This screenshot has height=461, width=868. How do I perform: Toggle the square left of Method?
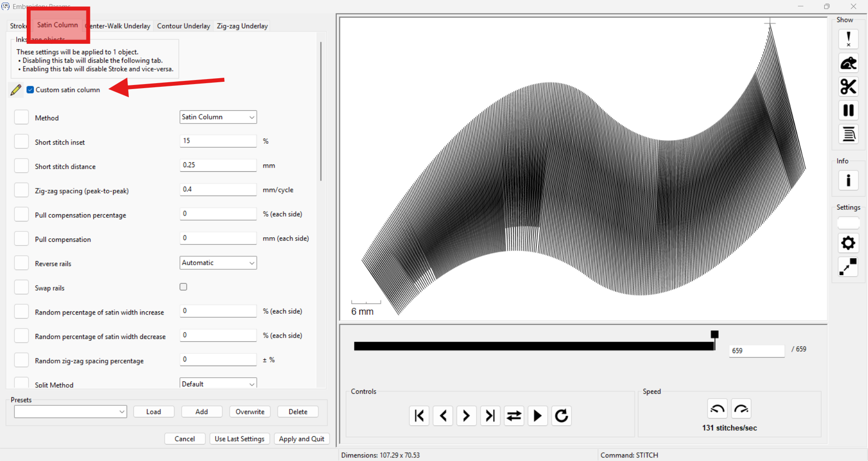tap(21, 117)
